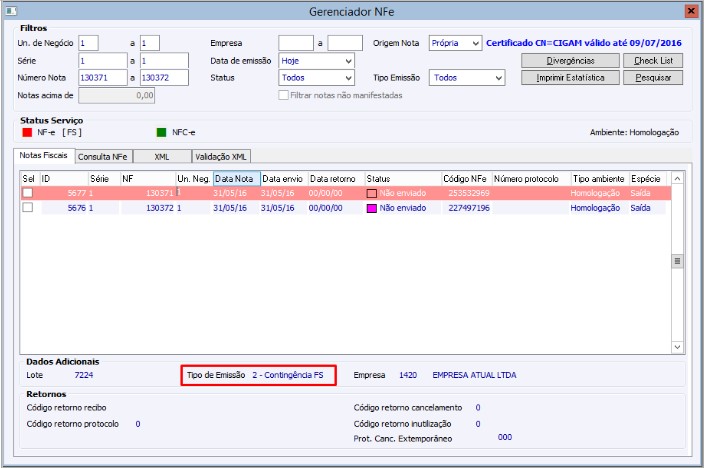This screenshot has height=468, width=704.
Task: Click the starting Série input field
Action: pos(103,61)
